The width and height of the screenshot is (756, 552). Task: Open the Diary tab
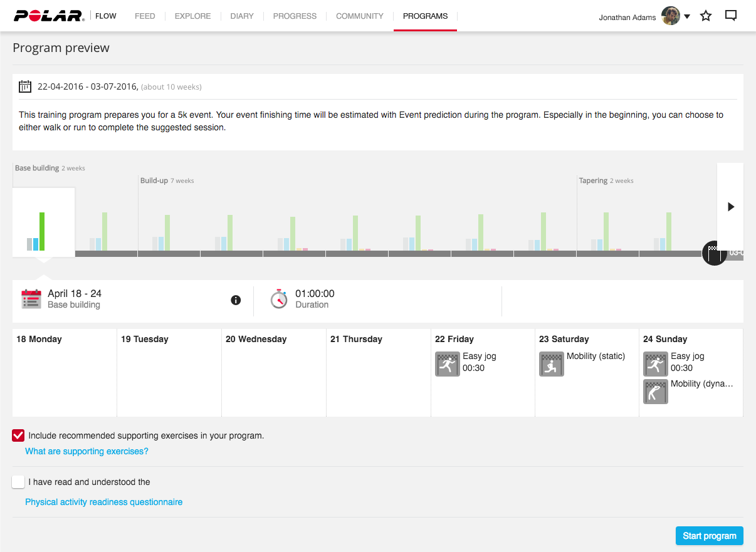coord(242,16)
